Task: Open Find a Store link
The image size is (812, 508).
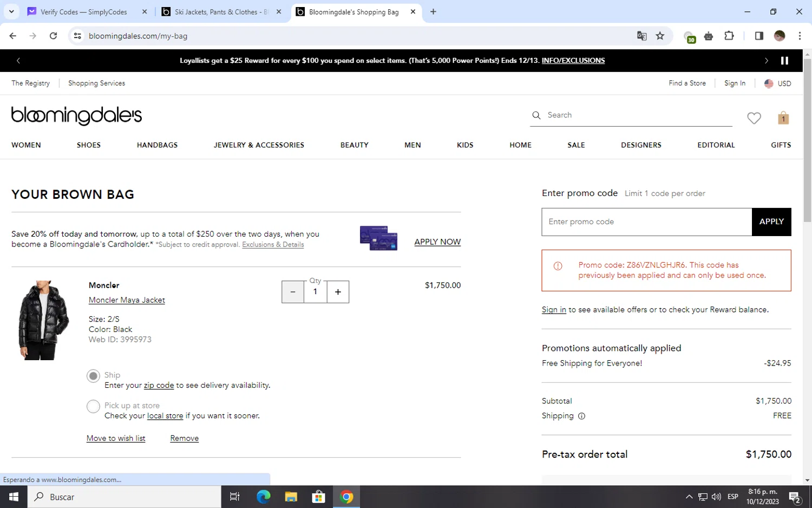Action: pyautogui.click(x=687, y=83)
